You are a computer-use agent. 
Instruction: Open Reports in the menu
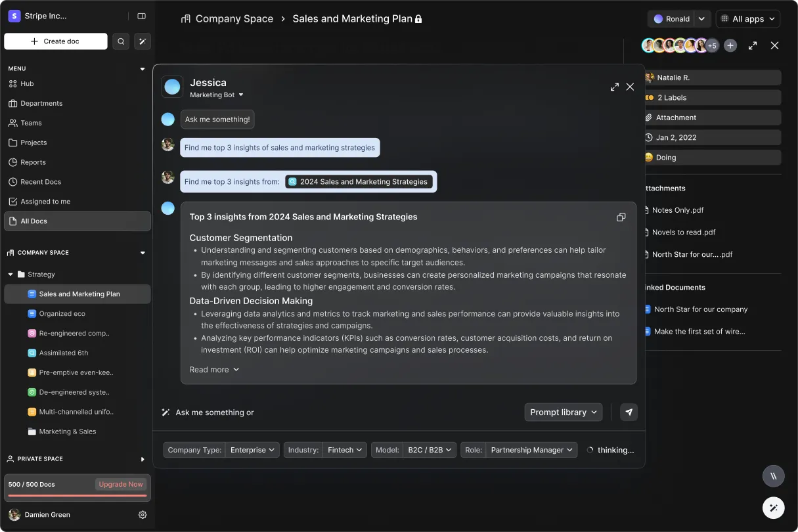click(x=33, y=162)
